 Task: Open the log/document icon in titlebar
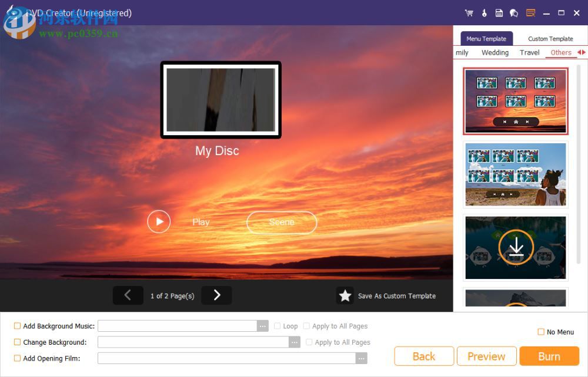[x=499, y=12]
